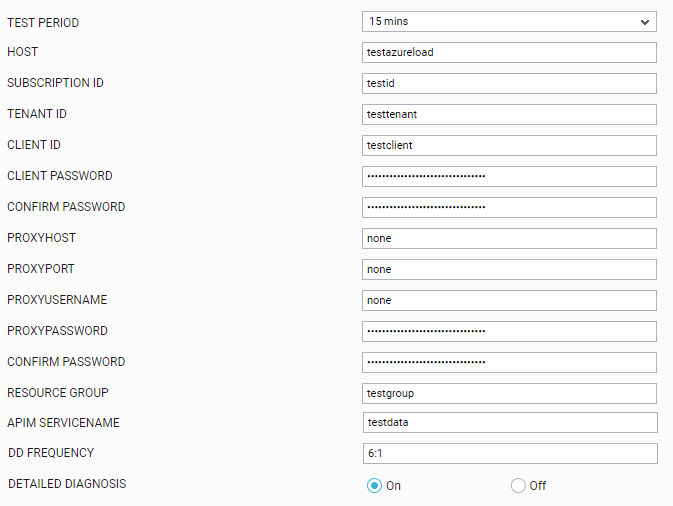673x506 pixels.
Task: Click the Off label next to radio button
Action: (x=537, y=486)
